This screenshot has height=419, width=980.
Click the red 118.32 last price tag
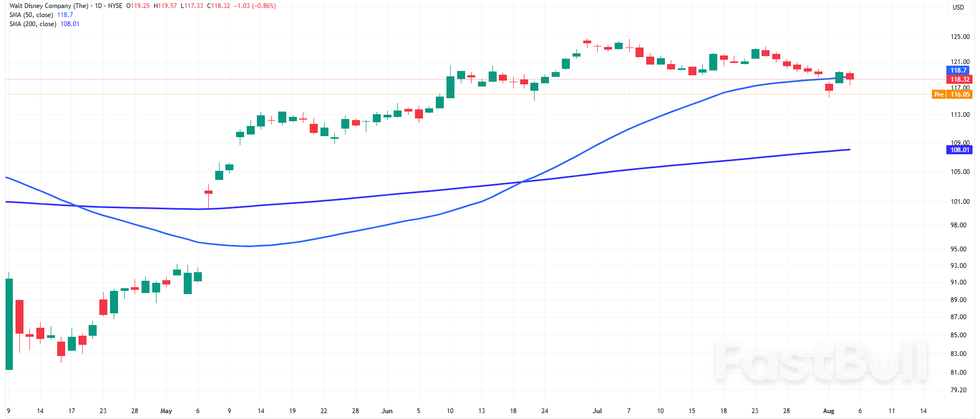click(959, 80)
